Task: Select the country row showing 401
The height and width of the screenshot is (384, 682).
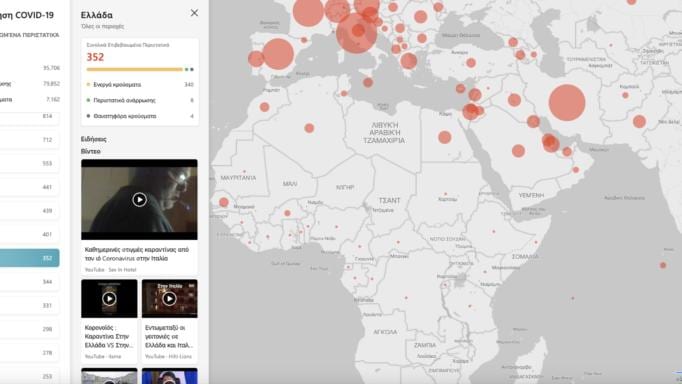Action: coord(29,234)
